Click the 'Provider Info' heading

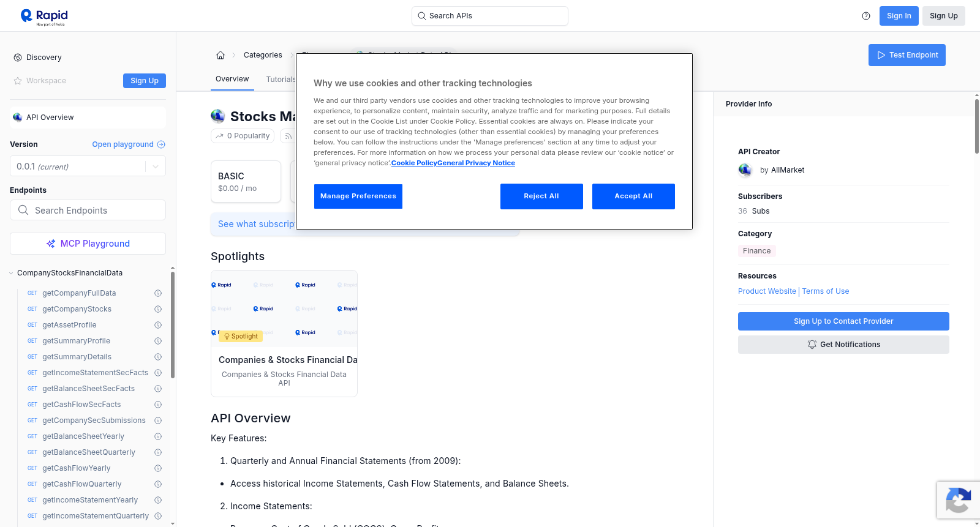point(749,104)
